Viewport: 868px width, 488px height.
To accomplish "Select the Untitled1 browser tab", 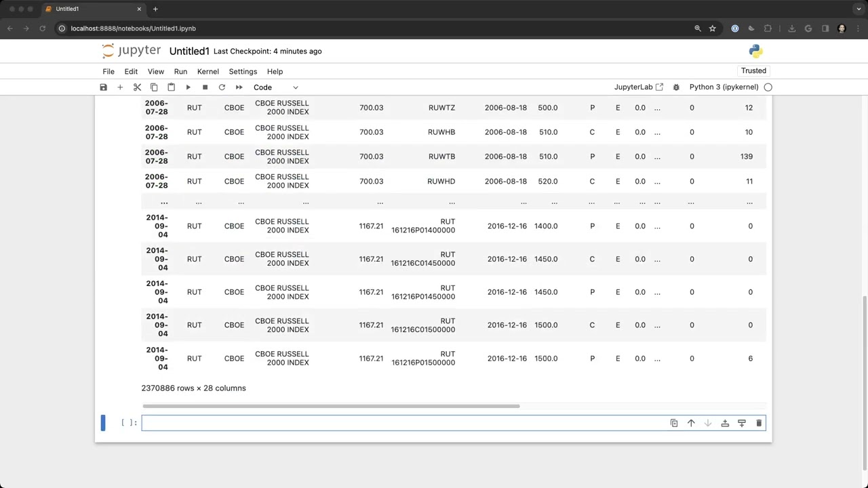I will click(94, 9).
